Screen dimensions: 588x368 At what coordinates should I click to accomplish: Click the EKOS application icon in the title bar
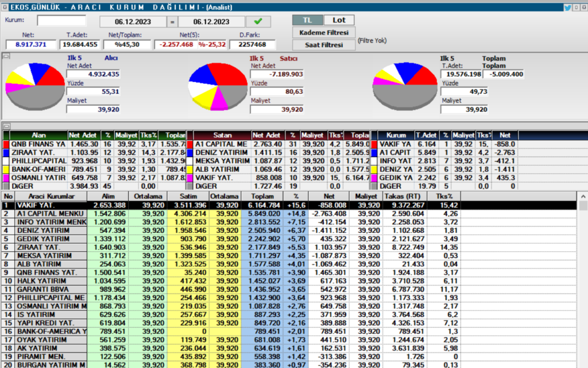tap(6, 7)
